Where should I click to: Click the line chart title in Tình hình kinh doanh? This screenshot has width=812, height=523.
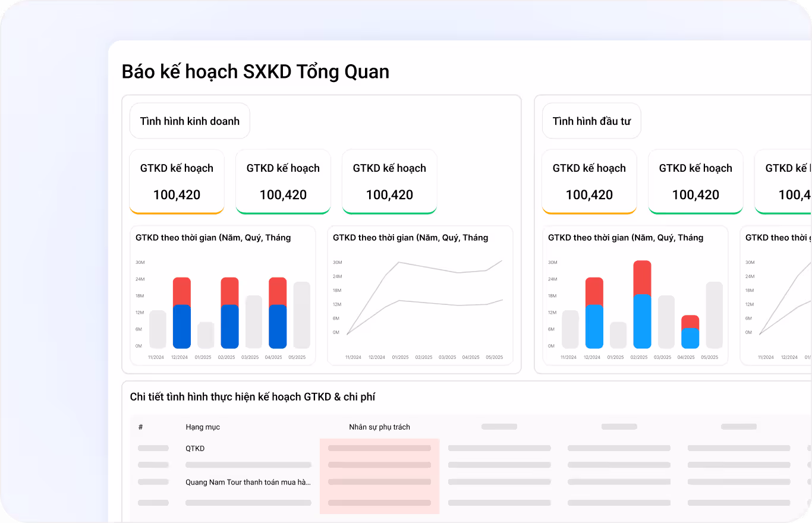click(x=411, y=238)
